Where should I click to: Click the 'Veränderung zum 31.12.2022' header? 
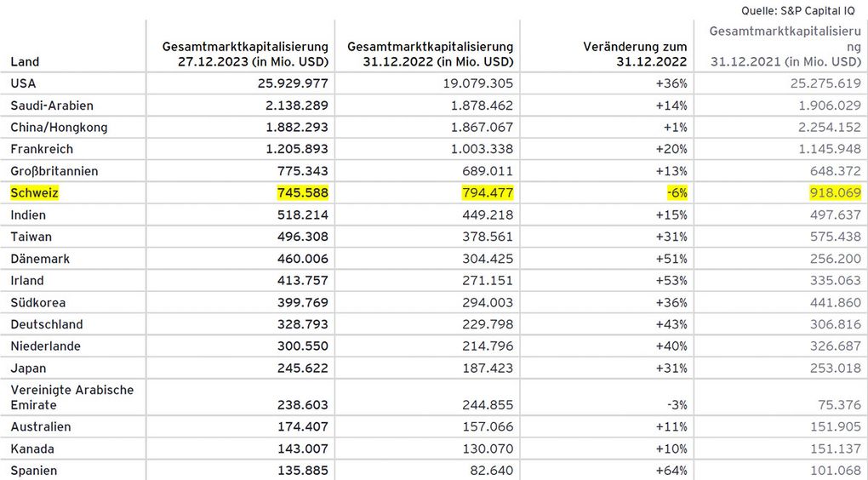(635, 54)
